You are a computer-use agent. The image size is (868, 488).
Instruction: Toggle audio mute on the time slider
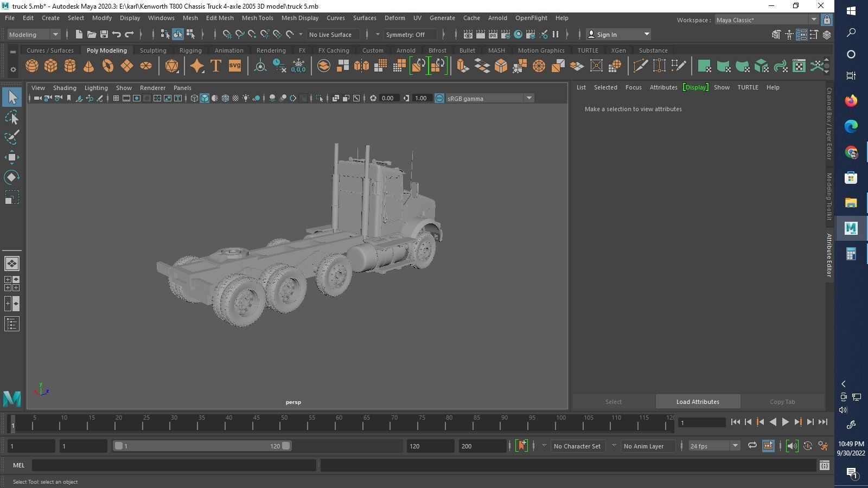pyautogui.click(x=792, y=446)
